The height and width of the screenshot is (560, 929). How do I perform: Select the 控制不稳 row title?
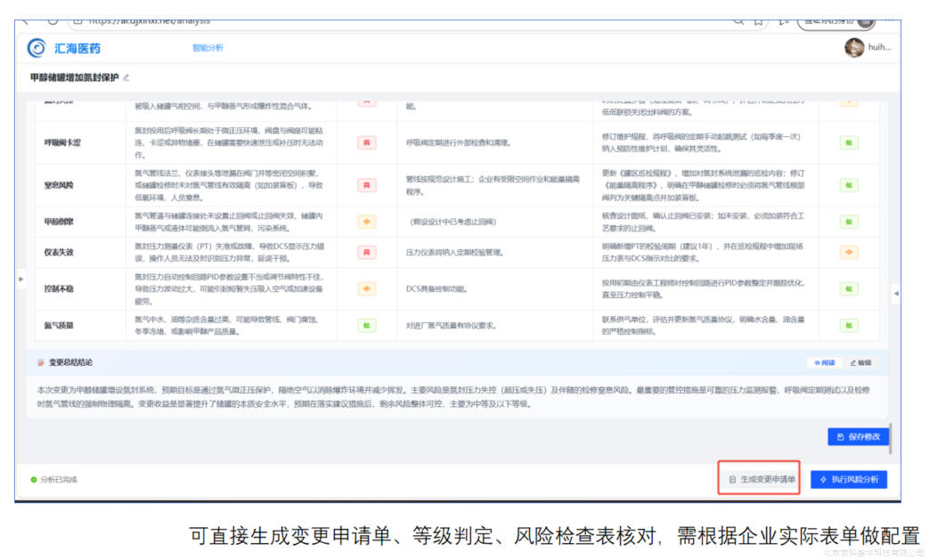(59, 288)
